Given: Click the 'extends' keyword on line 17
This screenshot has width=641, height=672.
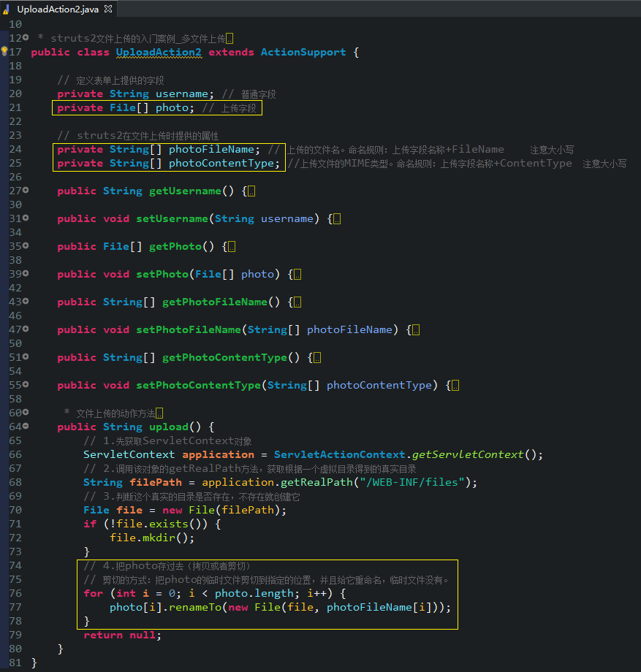Looking at the screenshot, I should click(x=231, y=53).
